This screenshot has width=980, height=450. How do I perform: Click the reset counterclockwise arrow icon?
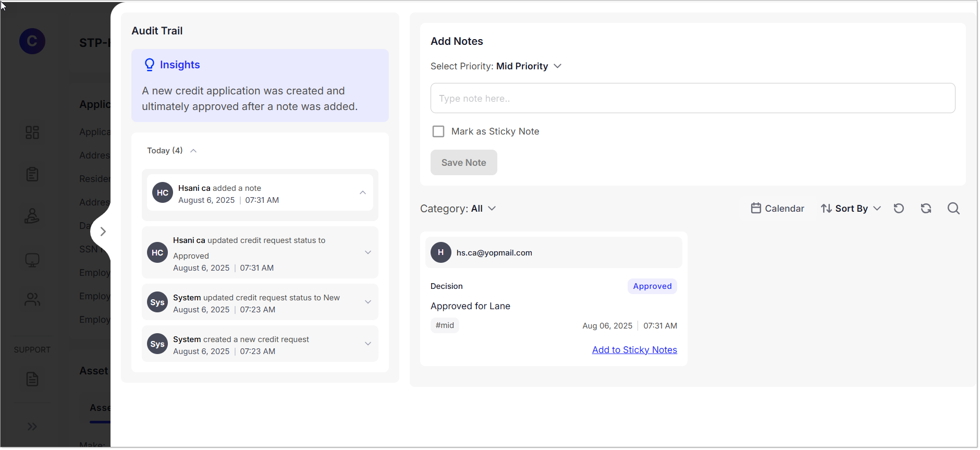tap(898, 209)
